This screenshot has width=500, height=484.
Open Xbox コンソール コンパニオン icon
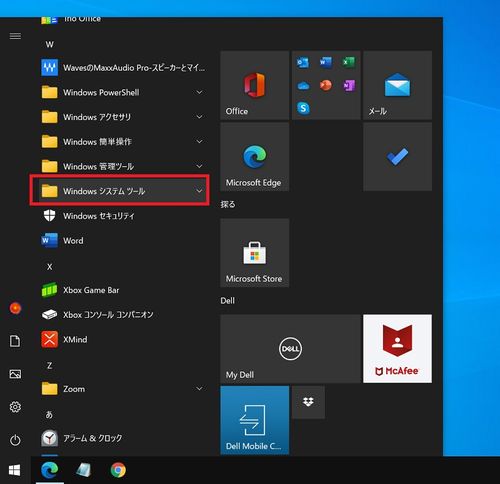coord(49,315)
